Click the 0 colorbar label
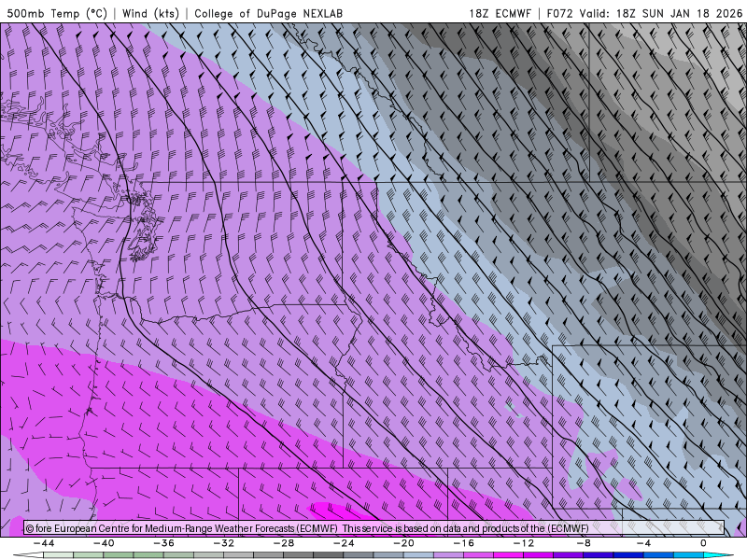This screenshot has width=747, height=560. coord(703,543)
